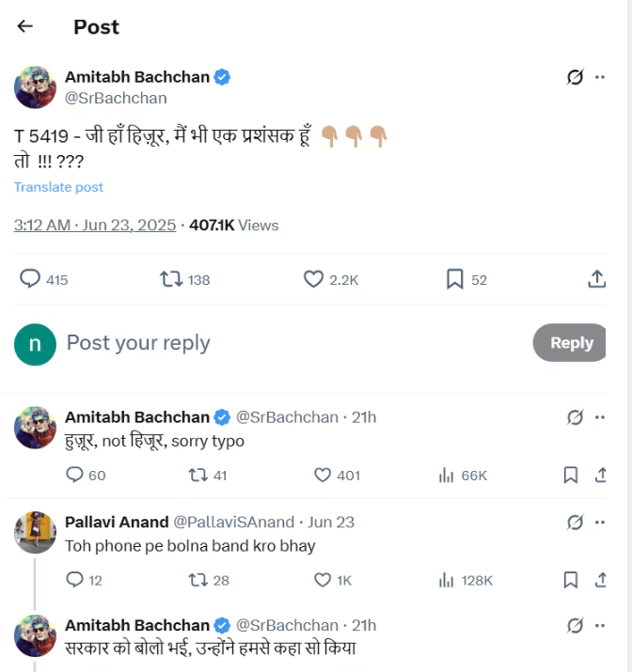Reply to Pallavi Anand's comment
632x672 pixels.
pos(75,580)
